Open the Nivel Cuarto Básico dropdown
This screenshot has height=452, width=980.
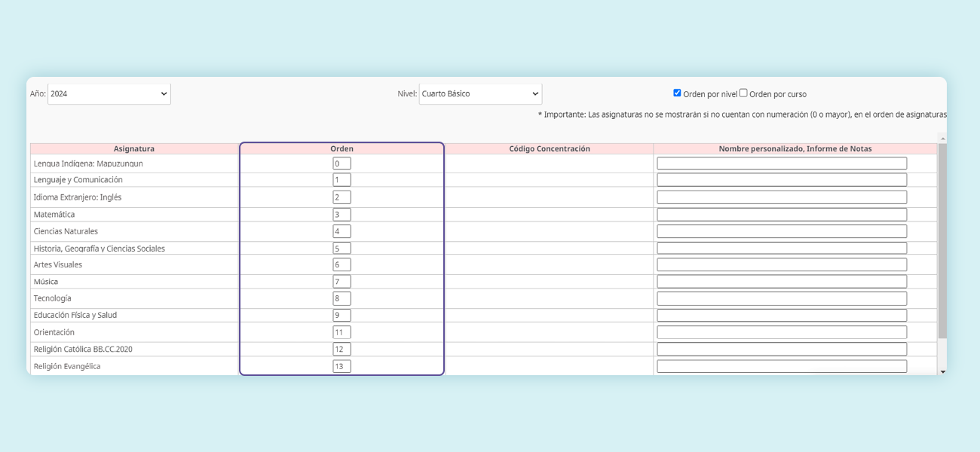point(480,94)
